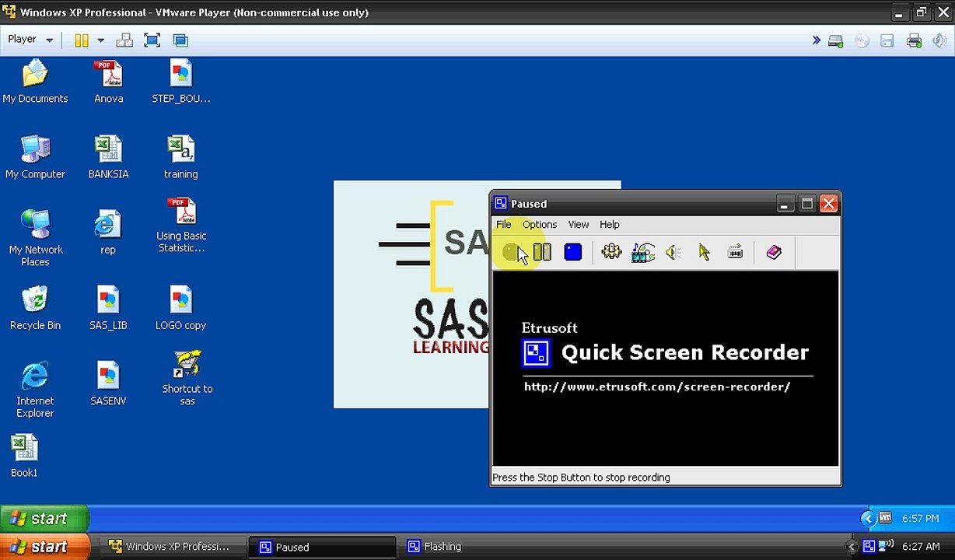The width and height of the screenshot is (955, 560).
Task: Click the VMware sound card device icon
Action: (x=940, y=41)
